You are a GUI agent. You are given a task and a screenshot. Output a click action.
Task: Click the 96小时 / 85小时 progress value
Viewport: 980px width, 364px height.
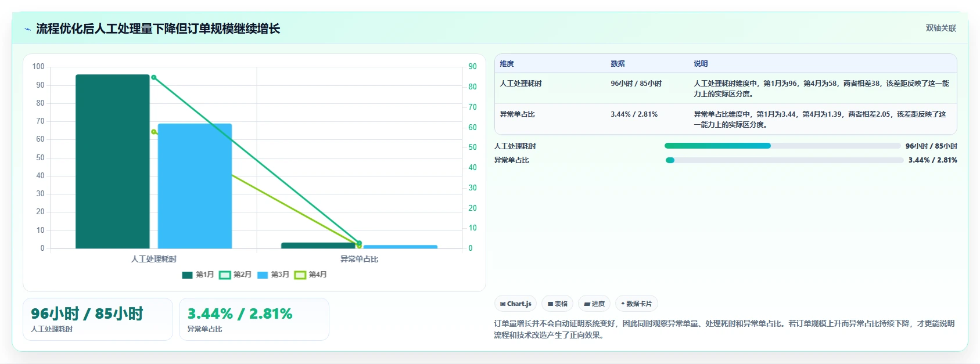coord(931,146)
